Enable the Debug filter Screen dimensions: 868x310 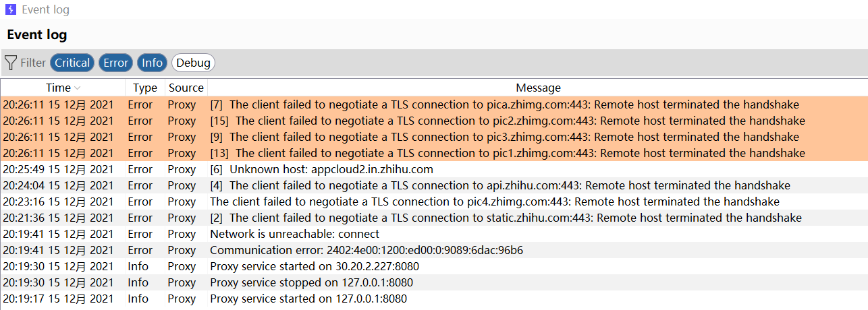pos(194,63)
